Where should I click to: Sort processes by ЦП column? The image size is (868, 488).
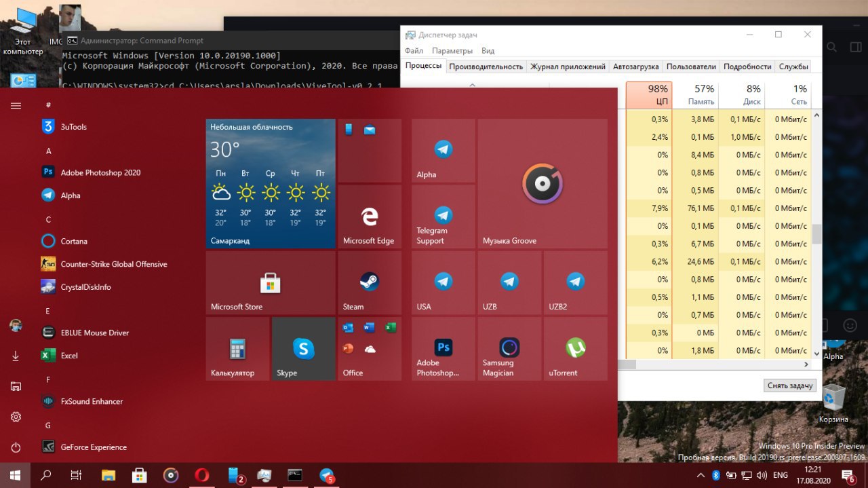[x=649, y=94]
